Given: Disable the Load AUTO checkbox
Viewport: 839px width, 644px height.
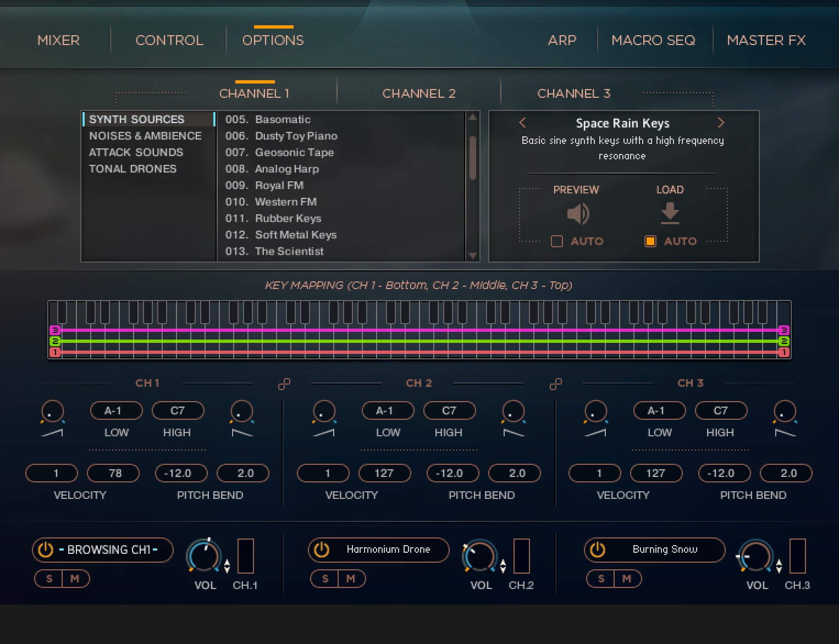Looking at the screenshot, I should pos(650,241).
